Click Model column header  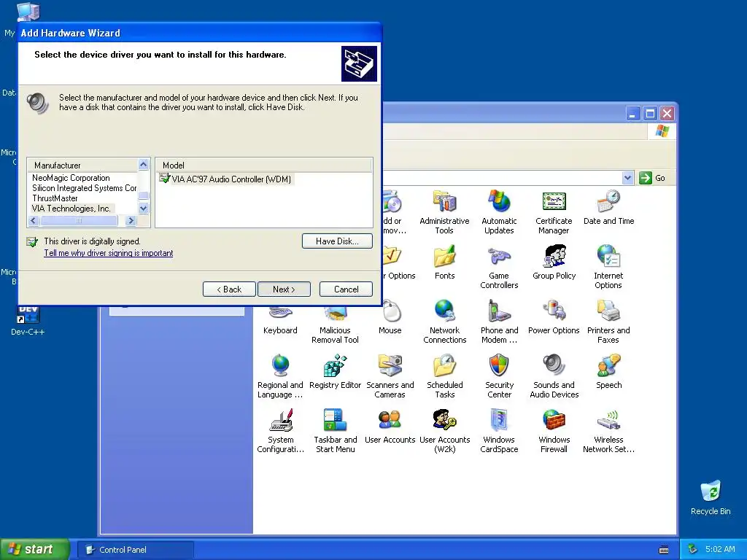click(x=264, y=166)
